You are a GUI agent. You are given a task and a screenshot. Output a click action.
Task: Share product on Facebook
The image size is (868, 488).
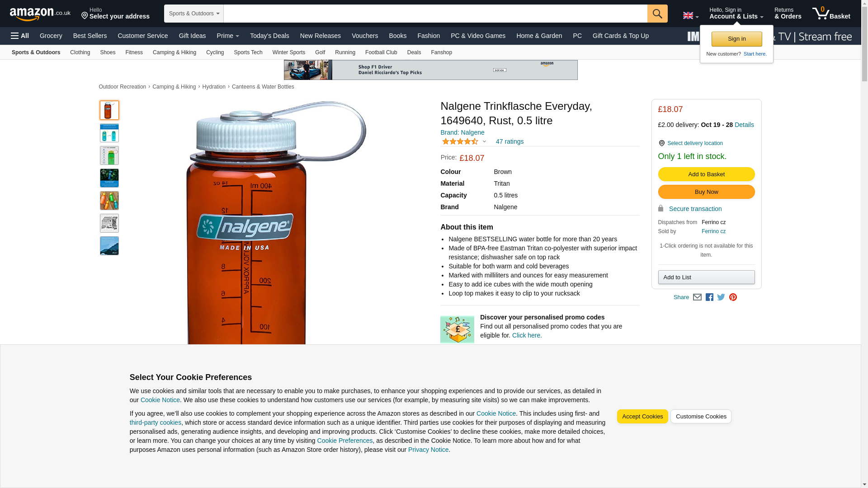pos(709,297)
